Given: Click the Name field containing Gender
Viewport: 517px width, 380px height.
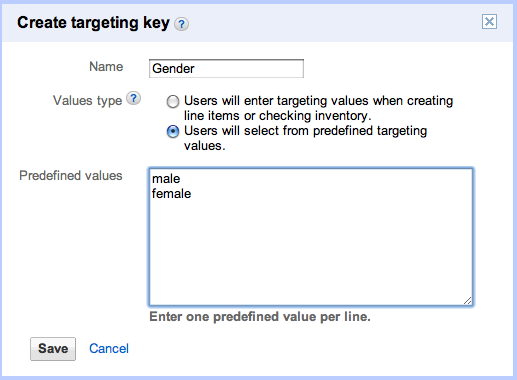Looking at the screenshot, I should click(x=226, y=69).
